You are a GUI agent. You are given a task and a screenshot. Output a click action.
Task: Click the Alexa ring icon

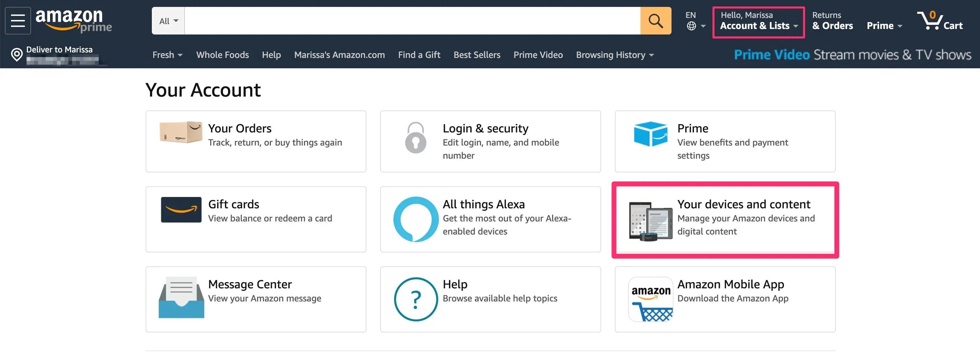[415, 219]
